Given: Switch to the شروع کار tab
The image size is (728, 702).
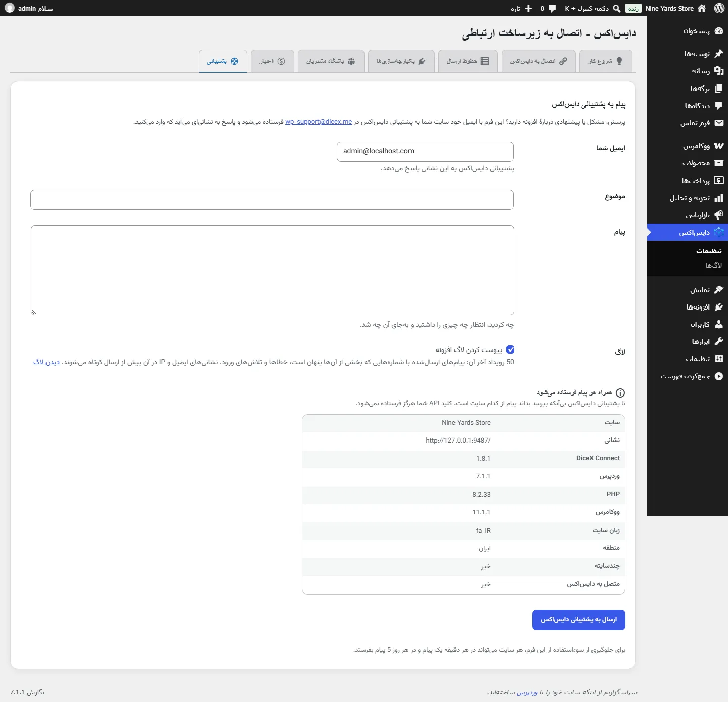Looking at the screenshot, I should [x=606, y=61].
